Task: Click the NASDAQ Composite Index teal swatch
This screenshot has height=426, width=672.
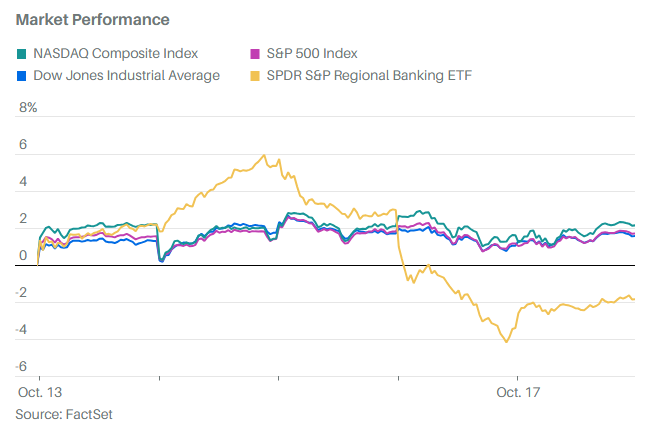Action: point(23,54)
